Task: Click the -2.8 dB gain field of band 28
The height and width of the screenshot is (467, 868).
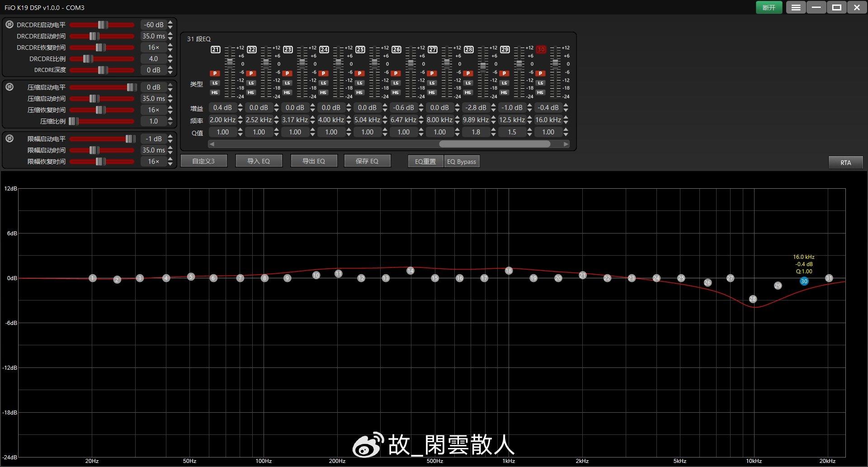Action: (476, 108)
